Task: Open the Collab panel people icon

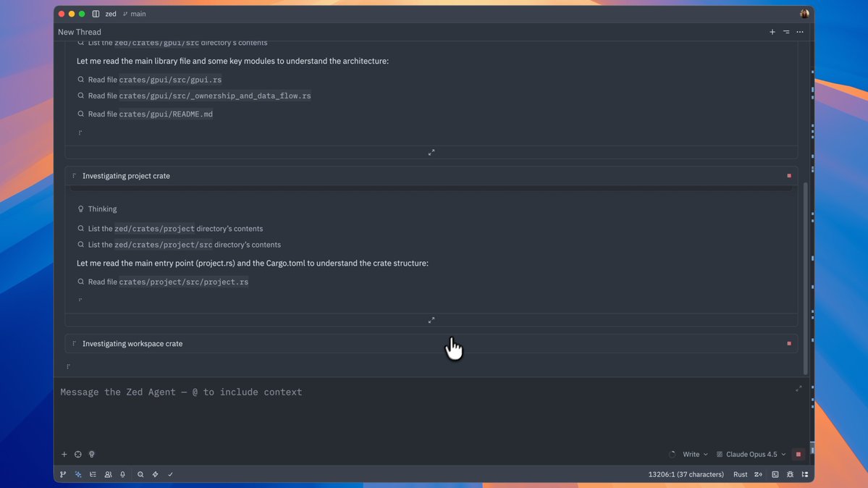Action: click(108, 475)
